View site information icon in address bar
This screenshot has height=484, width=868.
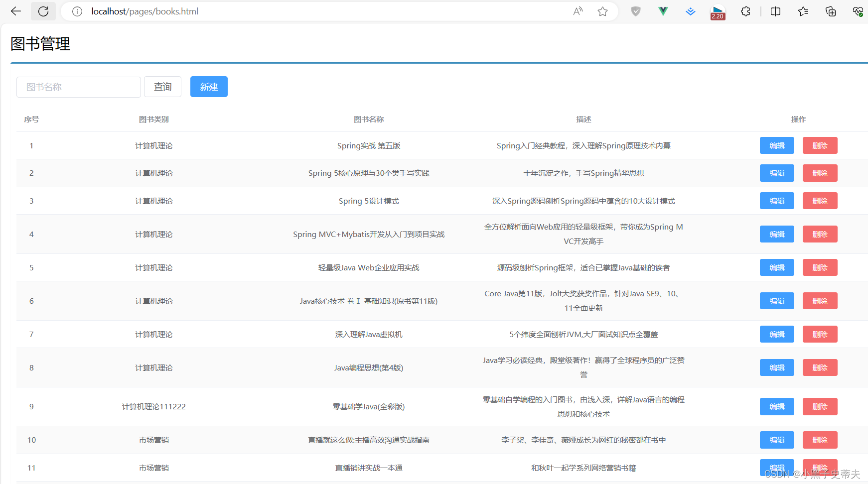[77, 11]
